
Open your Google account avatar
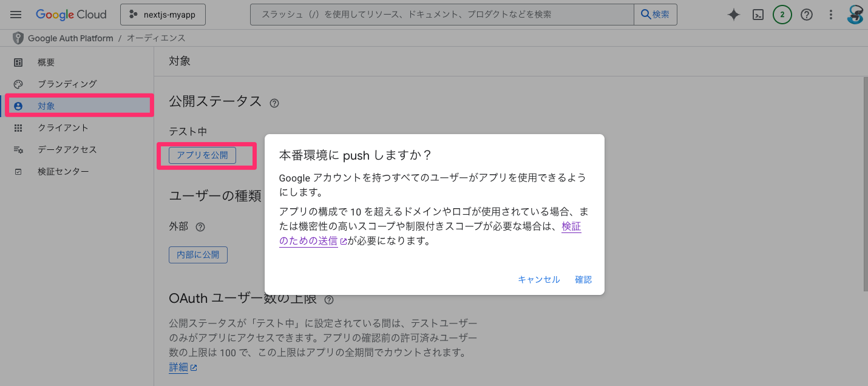[x=855, y=15]
